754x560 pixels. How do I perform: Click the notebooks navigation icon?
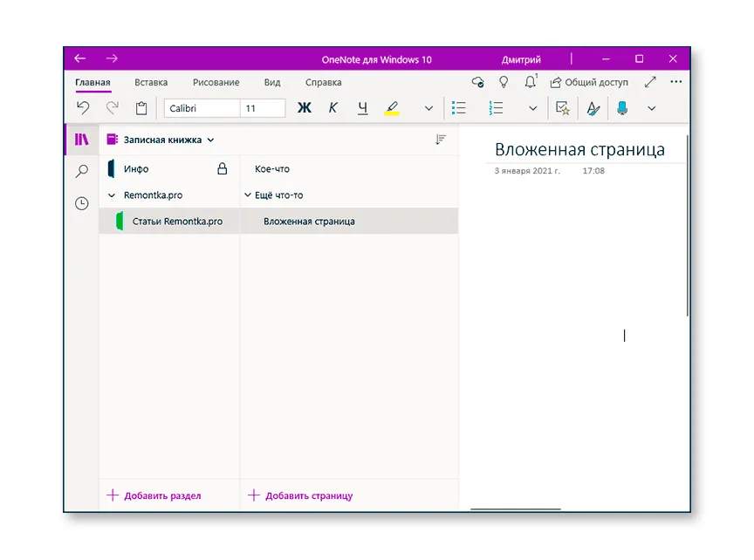coord(81,140)
